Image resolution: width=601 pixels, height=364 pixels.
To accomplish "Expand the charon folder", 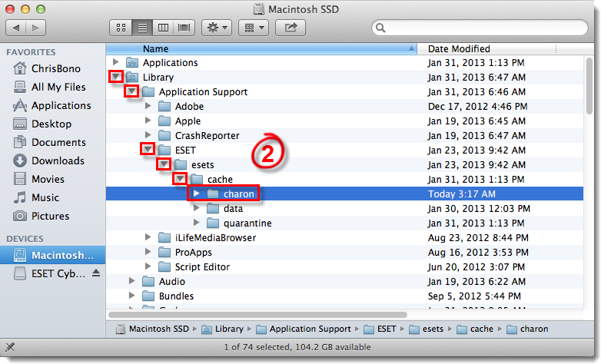I will (x=197, y=194).
